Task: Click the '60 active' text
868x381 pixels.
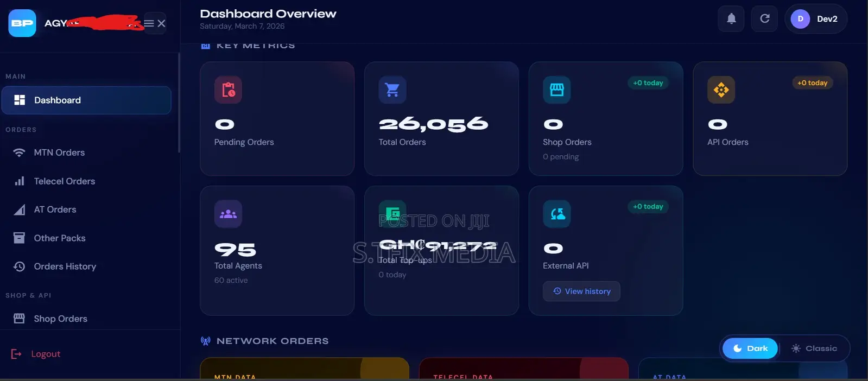Action: 231,281
